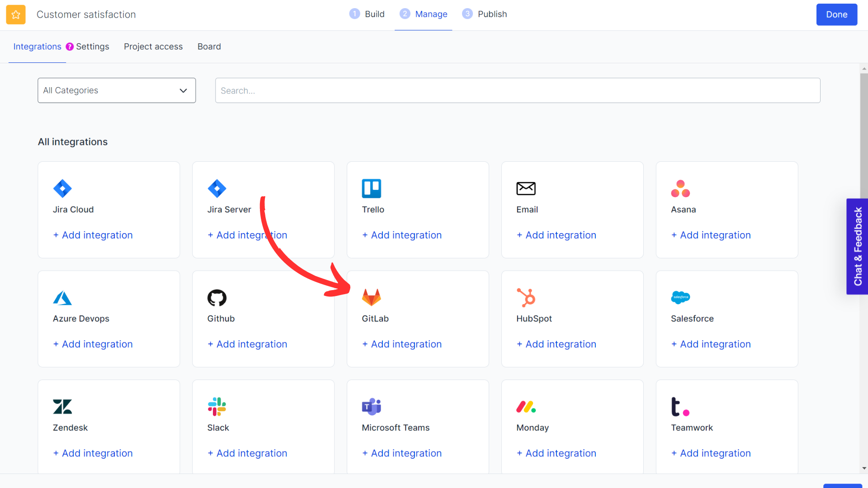Open the Project access tab
Viewport: 868px width, 488px height.
point(153,47)
